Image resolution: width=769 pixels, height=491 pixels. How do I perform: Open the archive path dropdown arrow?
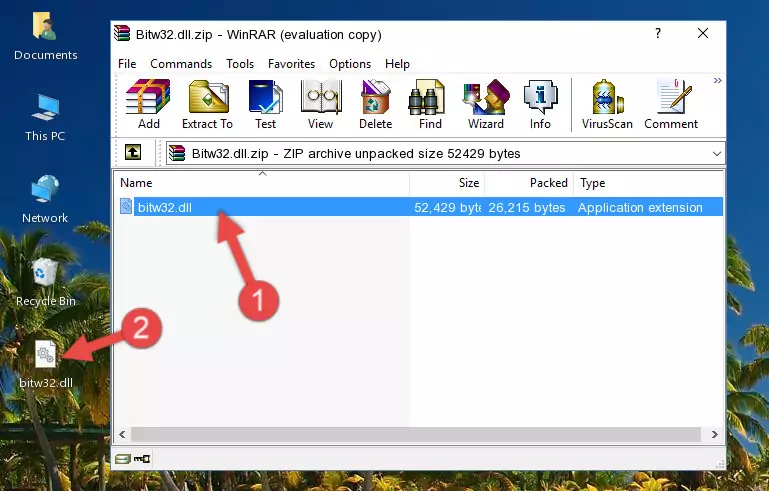pyautogui.click(x=717, y=154)
